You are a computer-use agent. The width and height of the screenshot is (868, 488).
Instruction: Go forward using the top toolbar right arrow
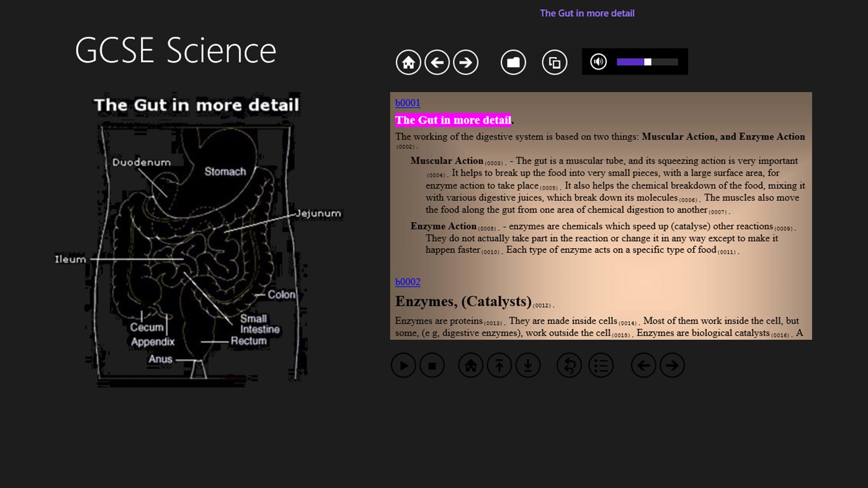[x=465, y=63]
